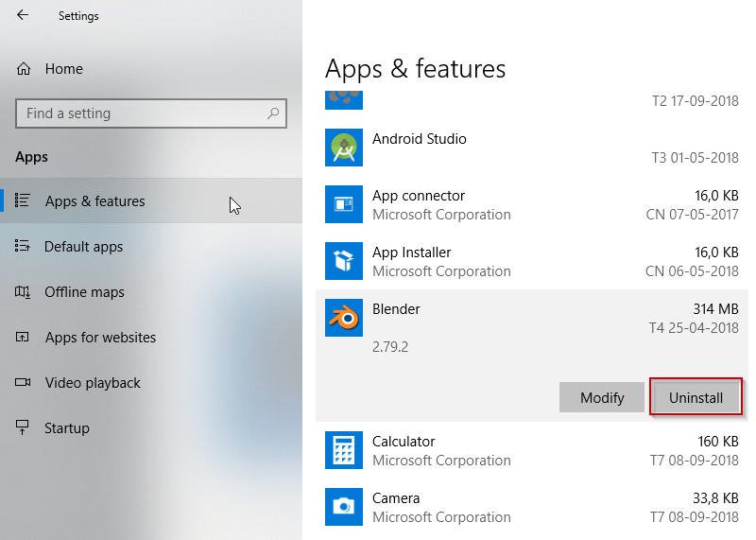
Task: Modify the Blender installation
Action: click(602, 397)
